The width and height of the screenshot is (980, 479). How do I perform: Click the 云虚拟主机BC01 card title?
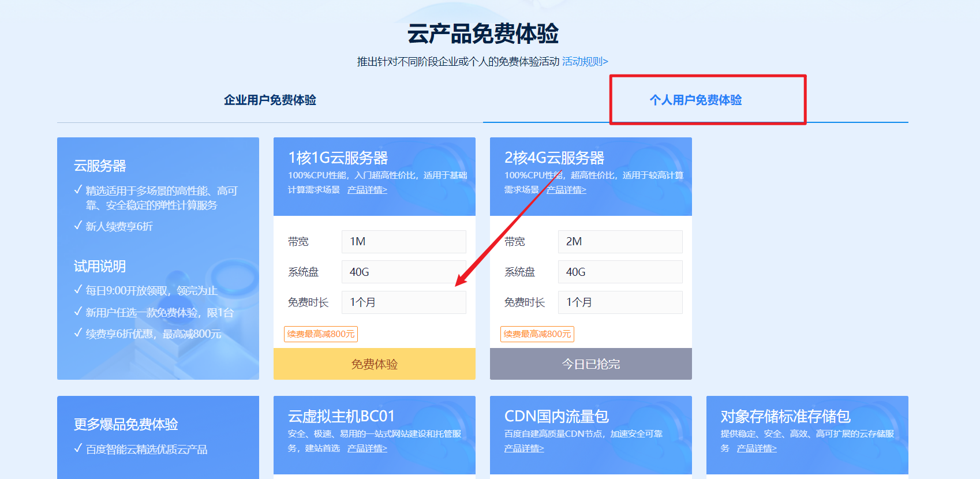coord(342,416)
